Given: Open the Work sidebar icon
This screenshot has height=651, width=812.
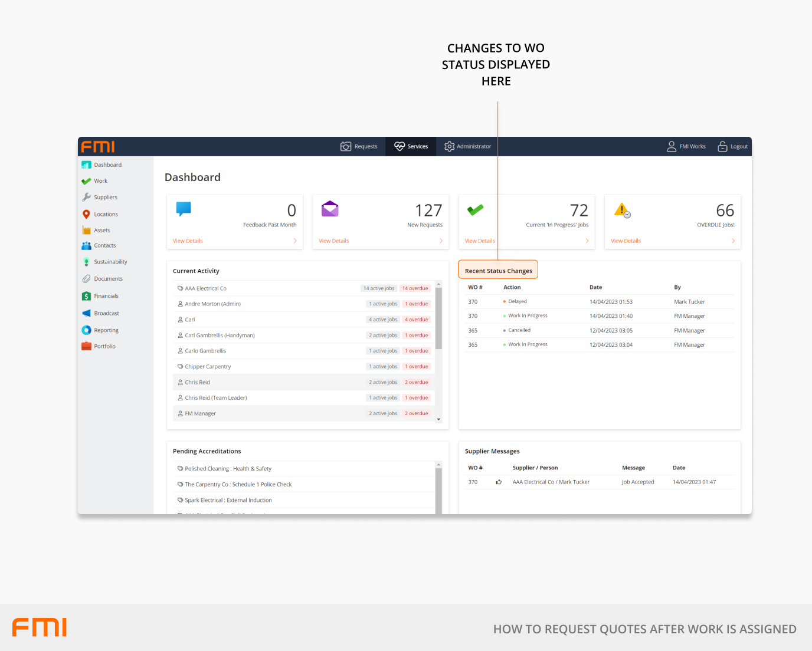Looking at the screenshot, I should coord(86,181).
